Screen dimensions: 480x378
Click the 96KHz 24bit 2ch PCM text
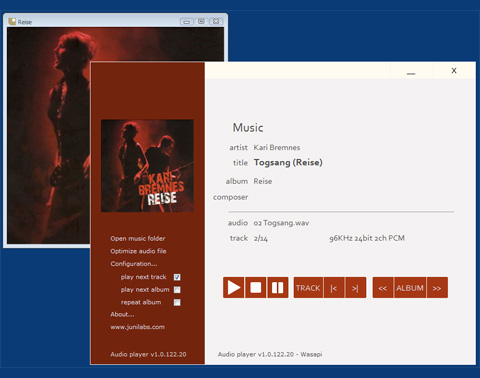point(367,238)
